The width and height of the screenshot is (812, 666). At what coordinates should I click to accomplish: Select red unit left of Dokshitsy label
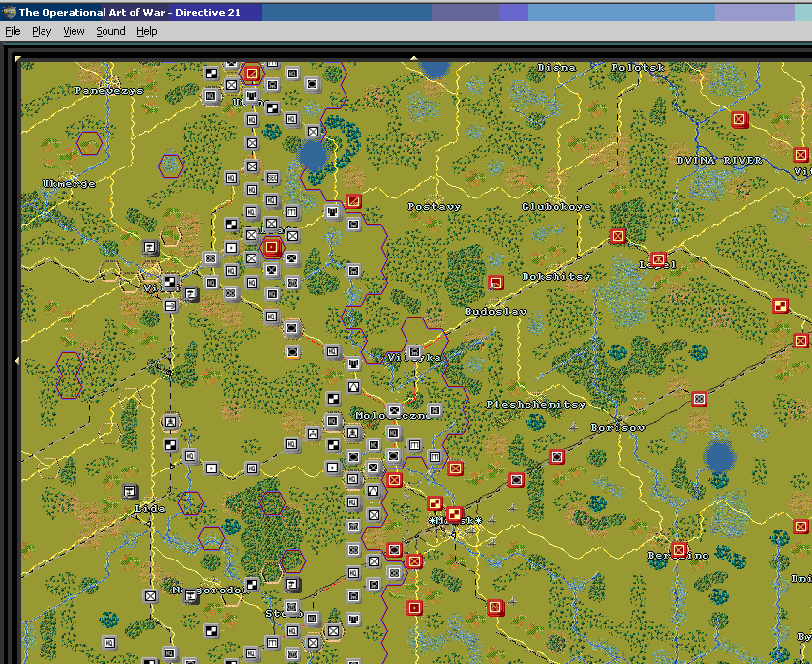point(496,283)
